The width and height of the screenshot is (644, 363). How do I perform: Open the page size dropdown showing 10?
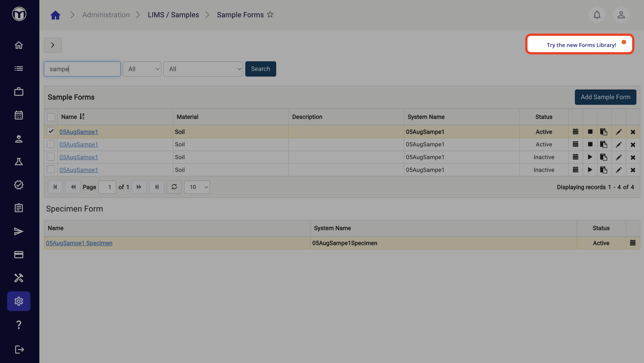197,187
